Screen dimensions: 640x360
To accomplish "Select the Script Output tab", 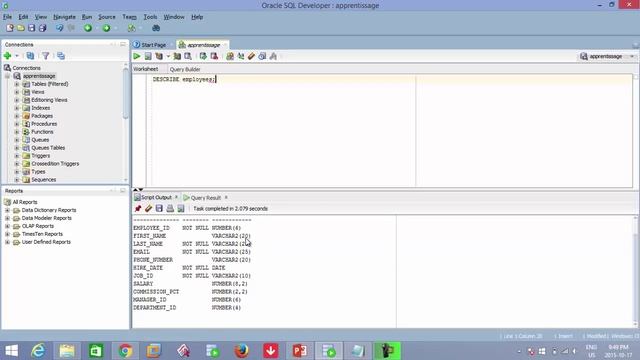I will coord(156,198).
